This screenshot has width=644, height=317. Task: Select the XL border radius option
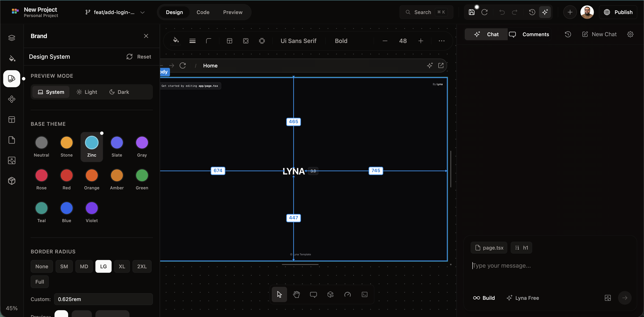(122, 266)
